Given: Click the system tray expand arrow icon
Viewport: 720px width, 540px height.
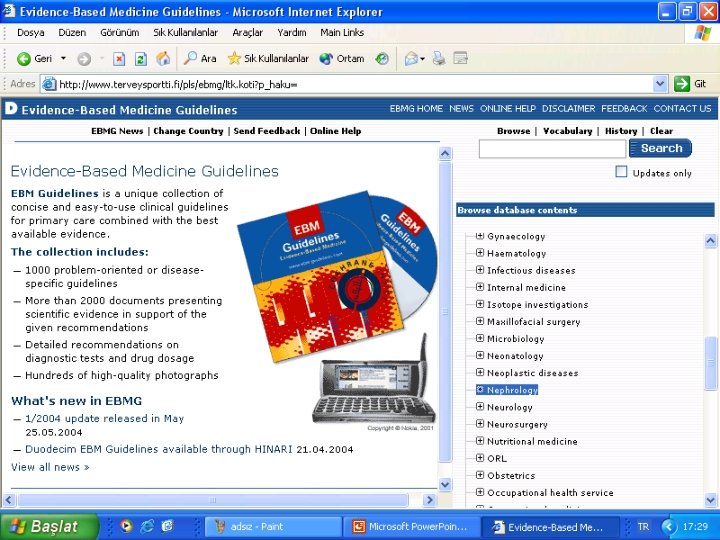Looking at the screenshot, I should click(669, 527).
